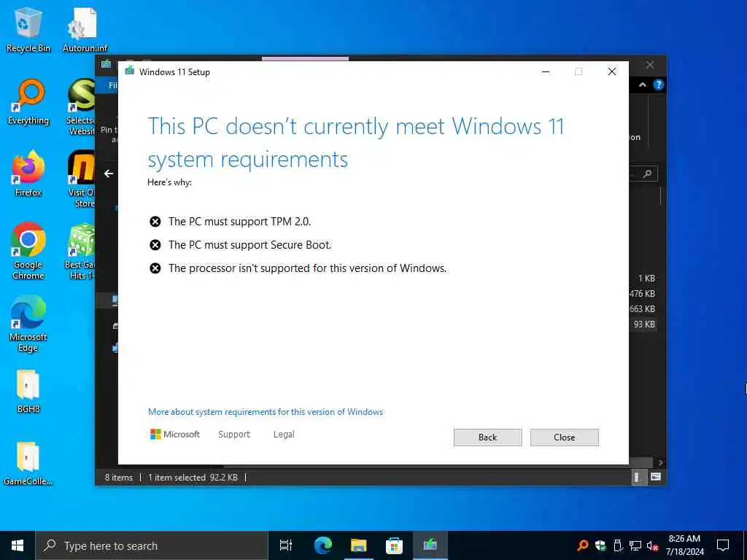Click the '93 KB' file size entry
This screenshot has width=747, height=560.
(x=644, y=324)
